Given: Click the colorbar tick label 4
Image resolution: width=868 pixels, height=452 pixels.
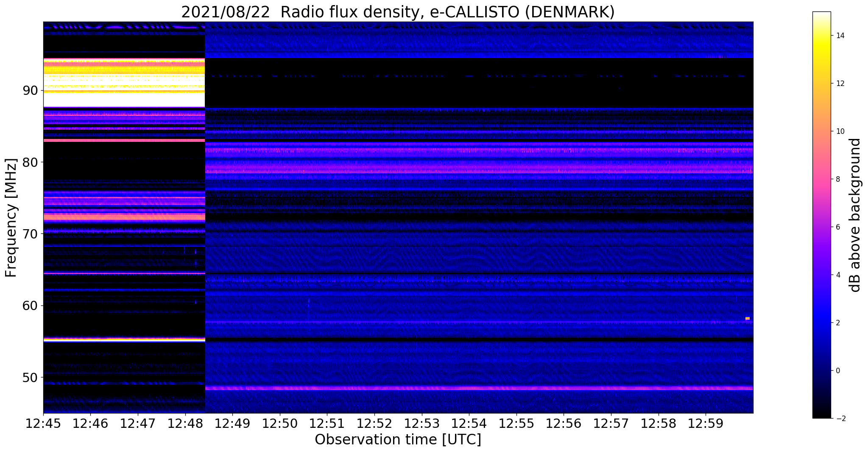Looking at the screenshot, I should [837, 275].
